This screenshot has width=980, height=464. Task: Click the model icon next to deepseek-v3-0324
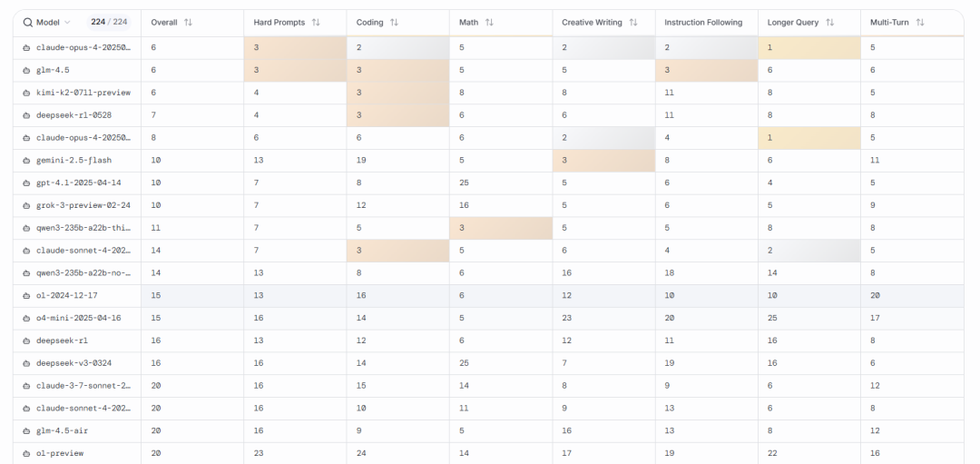pos(27,362)
